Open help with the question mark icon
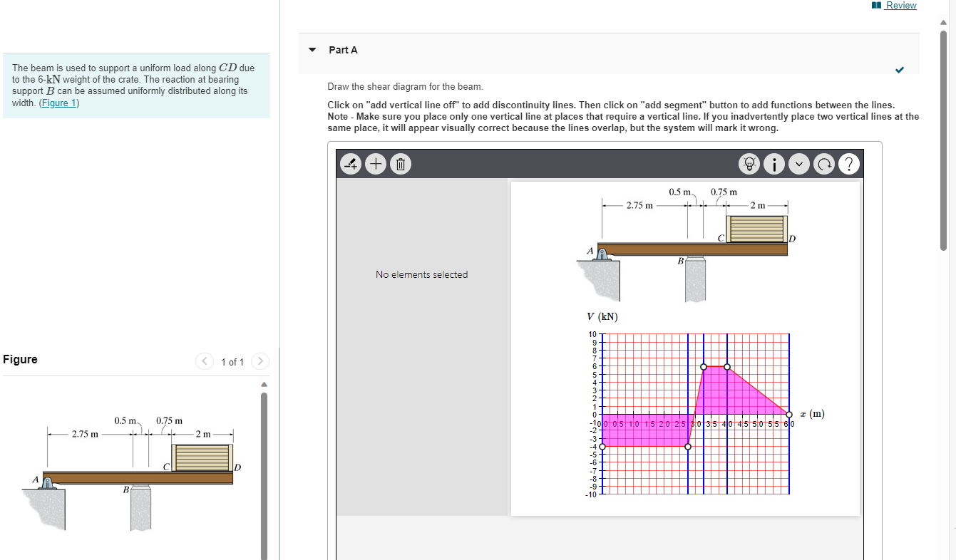Screen dimensions: 956x560 tap(848, 165)
